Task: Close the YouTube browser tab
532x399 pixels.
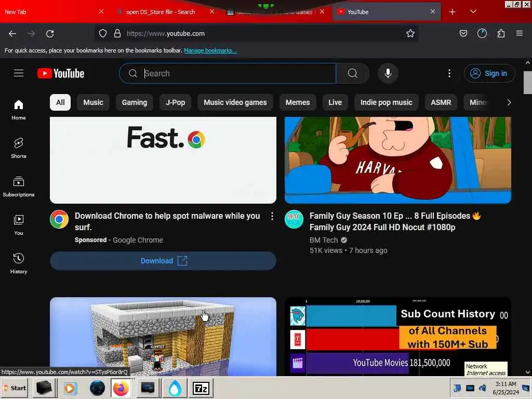Action: [433, 11]
